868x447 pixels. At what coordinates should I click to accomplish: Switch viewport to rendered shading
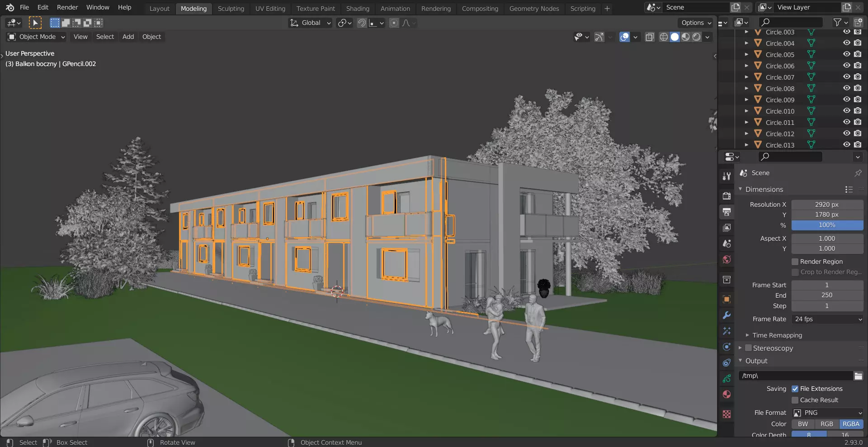(697, 37)
